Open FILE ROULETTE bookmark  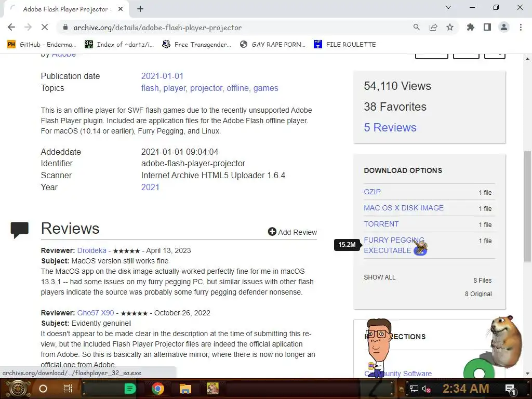click(345, 45)
